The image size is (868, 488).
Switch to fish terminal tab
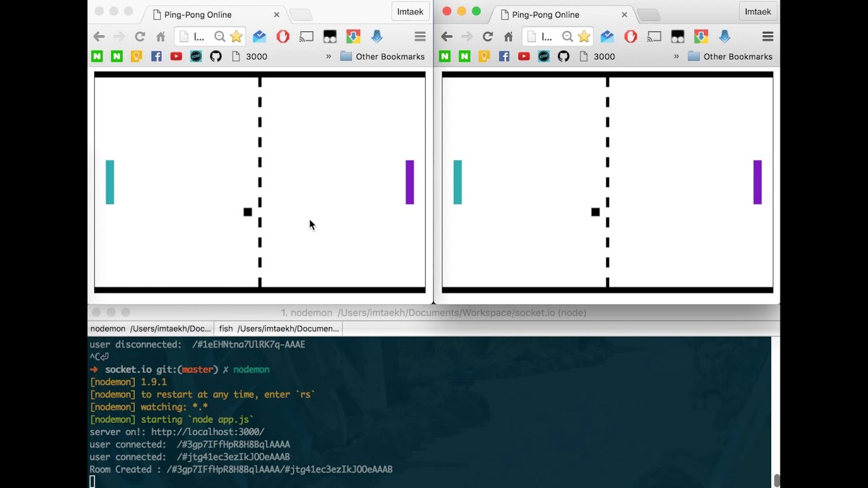[x=279, y=329]
